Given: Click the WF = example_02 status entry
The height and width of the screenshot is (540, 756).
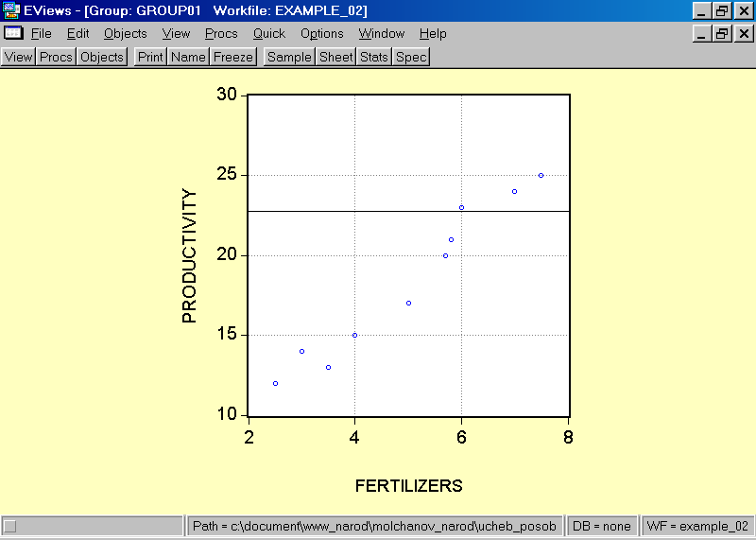Looking at the screenshot, I should (697, 526).
